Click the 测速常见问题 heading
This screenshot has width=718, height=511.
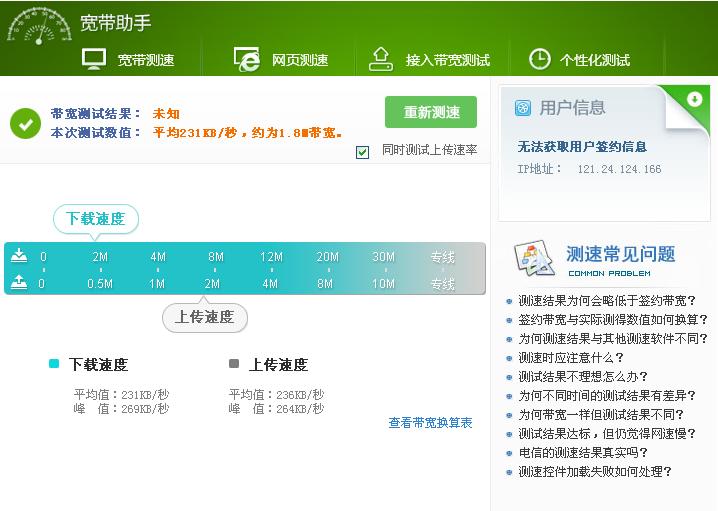point(620,254)
